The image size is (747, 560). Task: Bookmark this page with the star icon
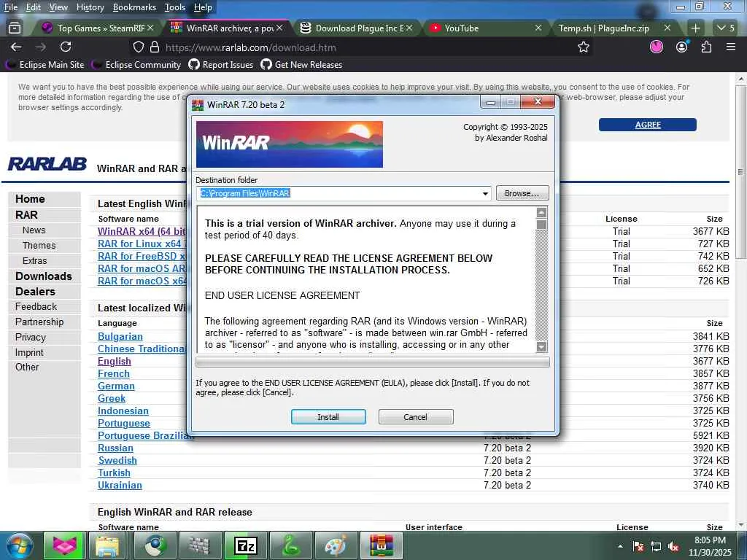pos(583,47)
